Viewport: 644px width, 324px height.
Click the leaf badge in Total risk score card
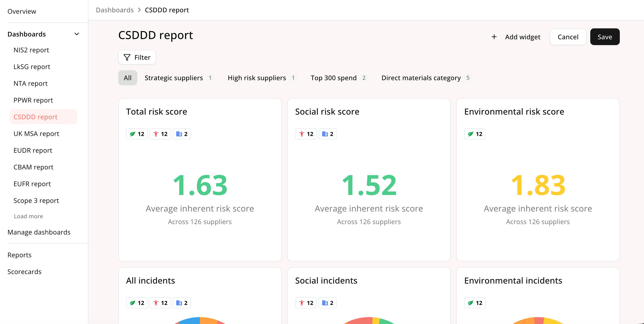137,134
